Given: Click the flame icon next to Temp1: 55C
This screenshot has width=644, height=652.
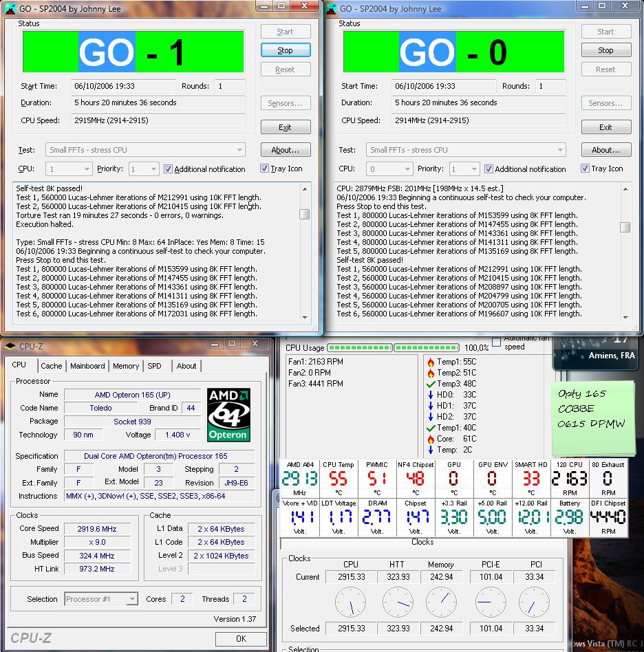Looking at the screenshot, I should (431, 362).
